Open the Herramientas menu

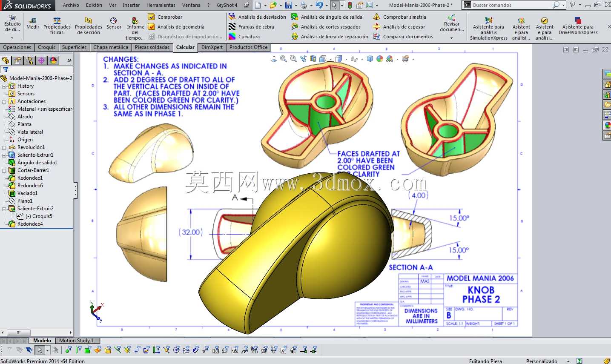161,5
